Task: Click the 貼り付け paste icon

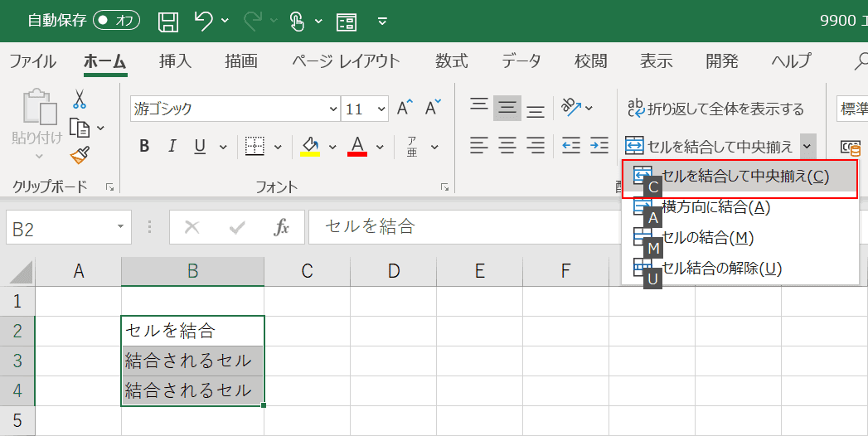Action: pos(39,107)
